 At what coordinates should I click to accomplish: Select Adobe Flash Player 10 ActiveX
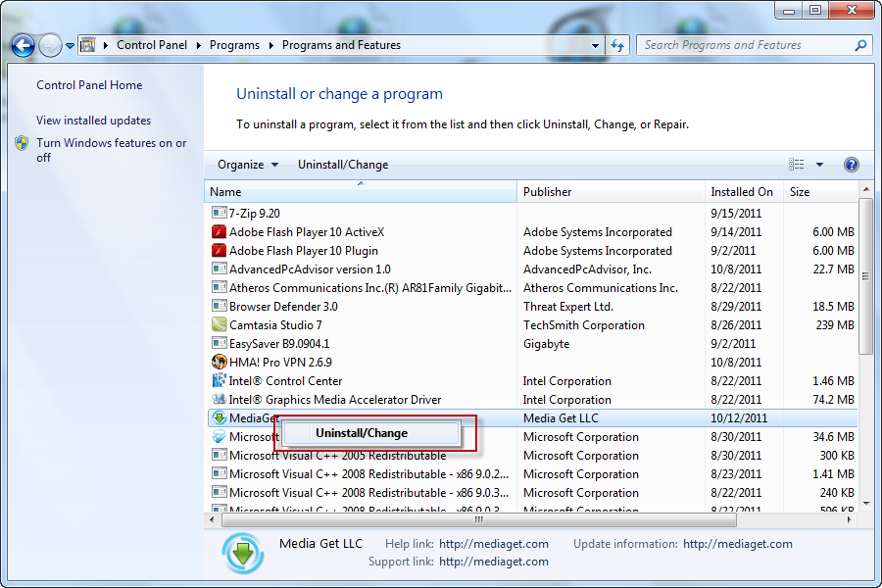307,232
